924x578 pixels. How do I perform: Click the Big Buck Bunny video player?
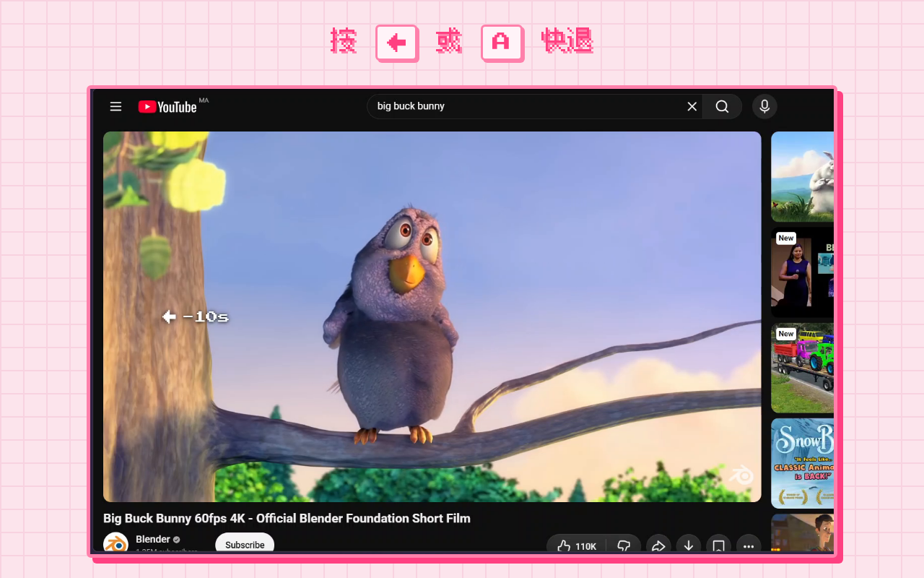click(432, 316)
